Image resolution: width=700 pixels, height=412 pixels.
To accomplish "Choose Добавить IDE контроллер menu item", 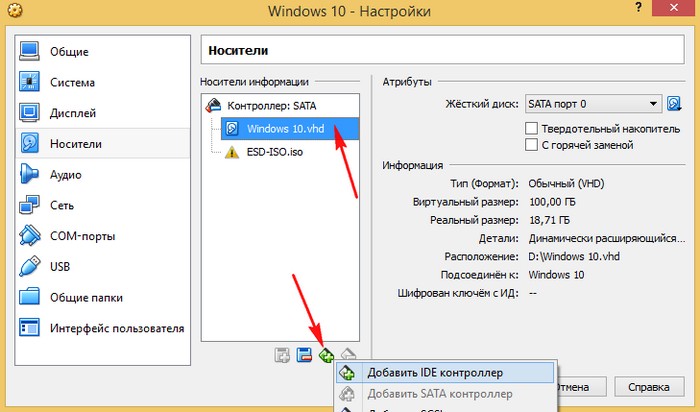I will pos(434,372).
